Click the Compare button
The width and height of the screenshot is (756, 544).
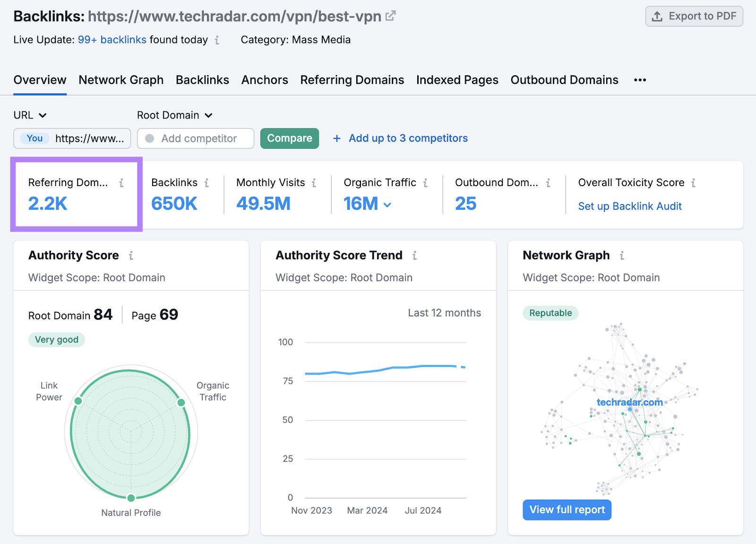click(289, 138)
